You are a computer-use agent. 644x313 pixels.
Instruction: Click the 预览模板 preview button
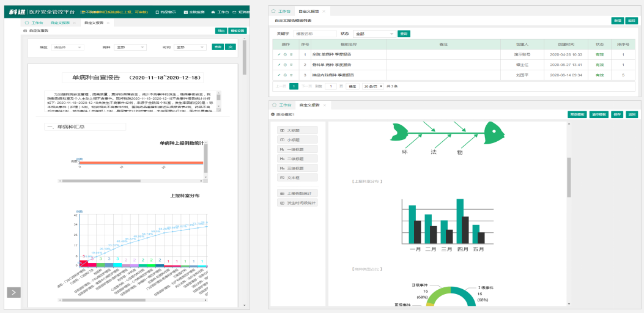tap(577, 114)
